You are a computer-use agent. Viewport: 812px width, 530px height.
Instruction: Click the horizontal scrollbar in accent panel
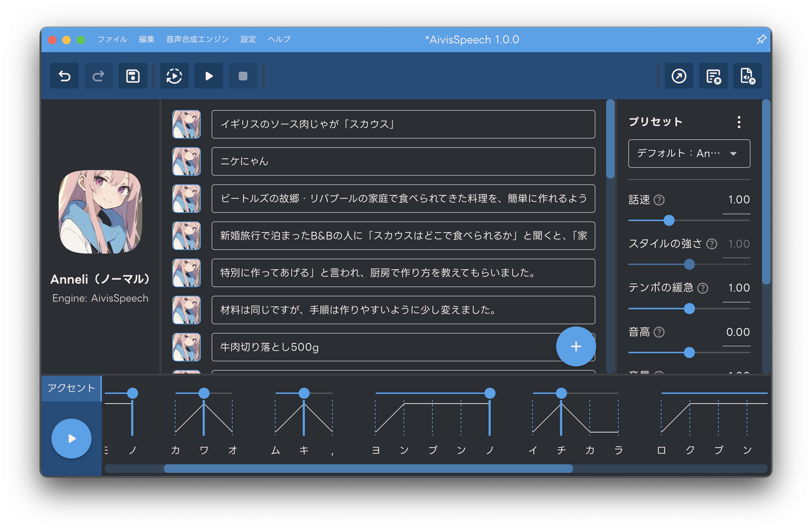(368, 469)
